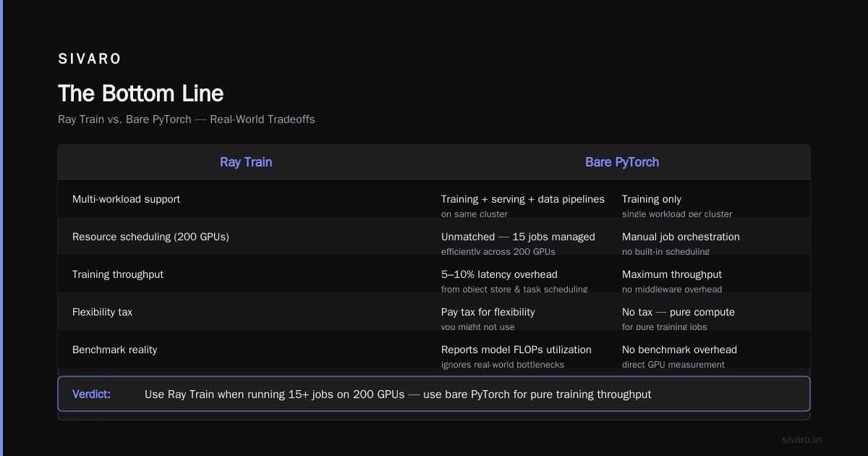Click 'Flexibility tax' row label
This screenshot has height=456, width=868.
(x=102, y=312)
